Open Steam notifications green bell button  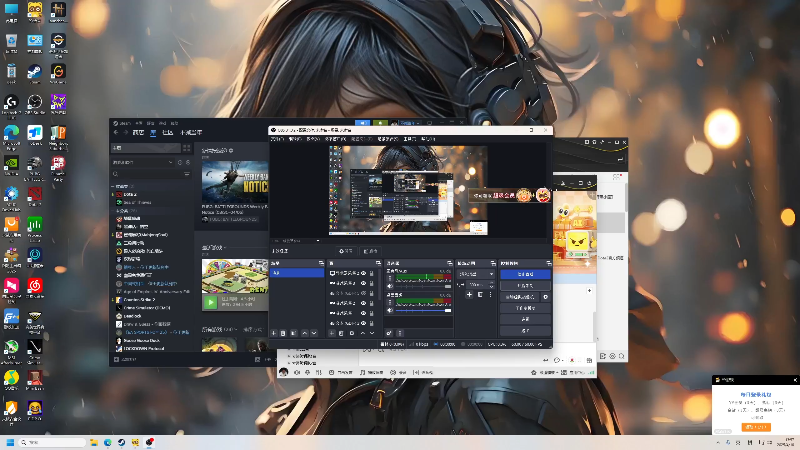click(380, 123)
